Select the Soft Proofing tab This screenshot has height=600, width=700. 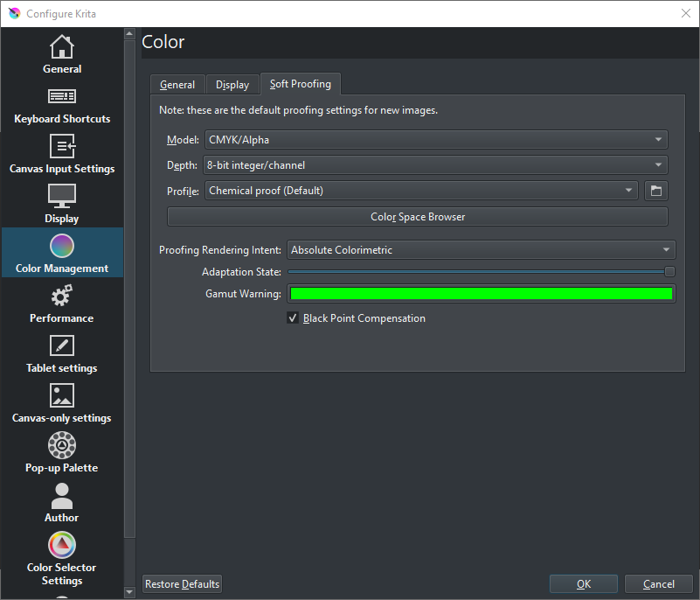[301, 84]
